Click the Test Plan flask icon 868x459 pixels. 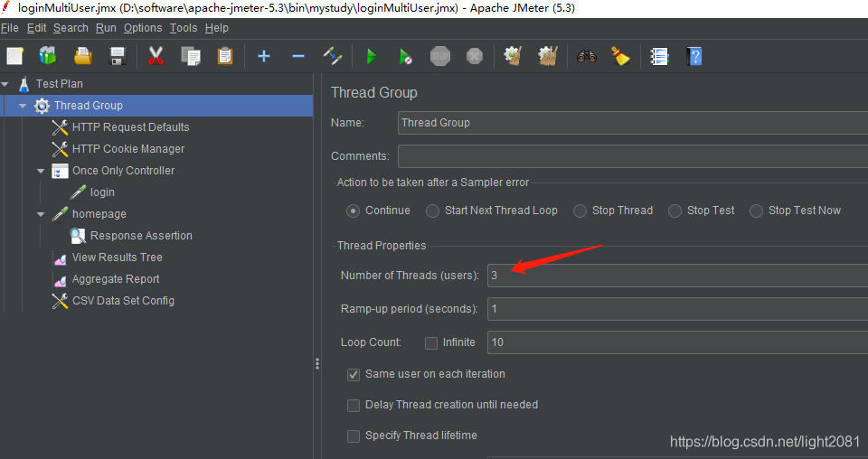(x=24, y=84)
